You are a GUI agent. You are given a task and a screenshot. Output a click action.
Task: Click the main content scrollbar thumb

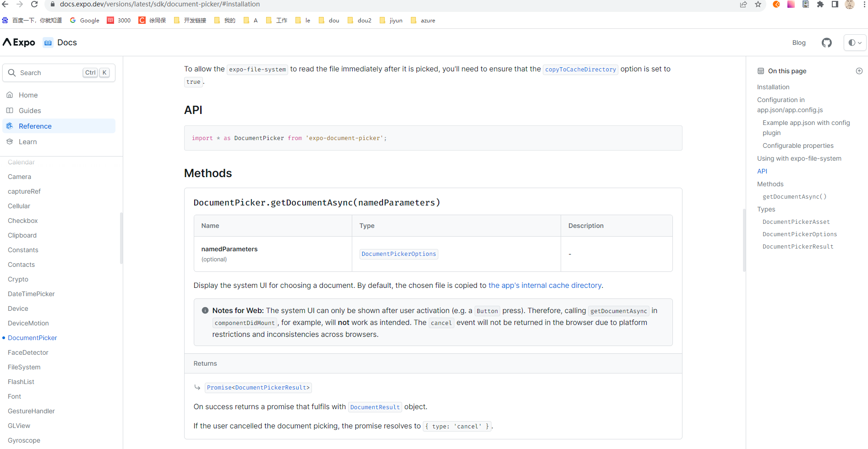tap(744, 240)
